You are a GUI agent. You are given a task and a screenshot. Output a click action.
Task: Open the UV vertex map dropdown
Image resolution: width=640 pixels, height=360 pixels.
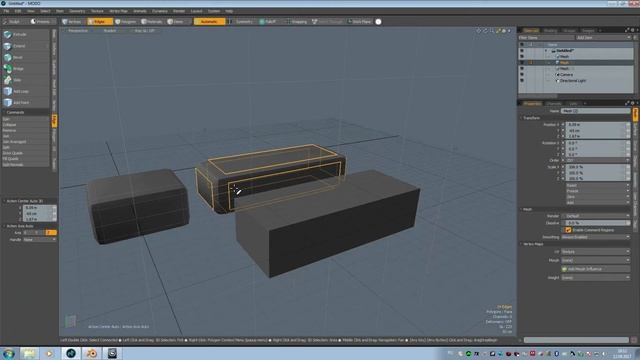[x=596, y=252]
